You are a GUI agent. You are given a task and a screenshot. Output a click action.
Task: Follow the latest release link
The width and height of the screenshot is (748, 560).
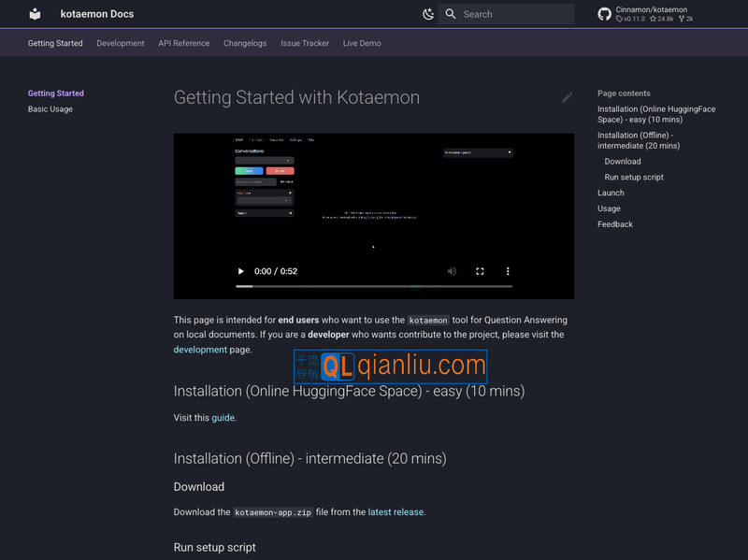pos(396,512)
